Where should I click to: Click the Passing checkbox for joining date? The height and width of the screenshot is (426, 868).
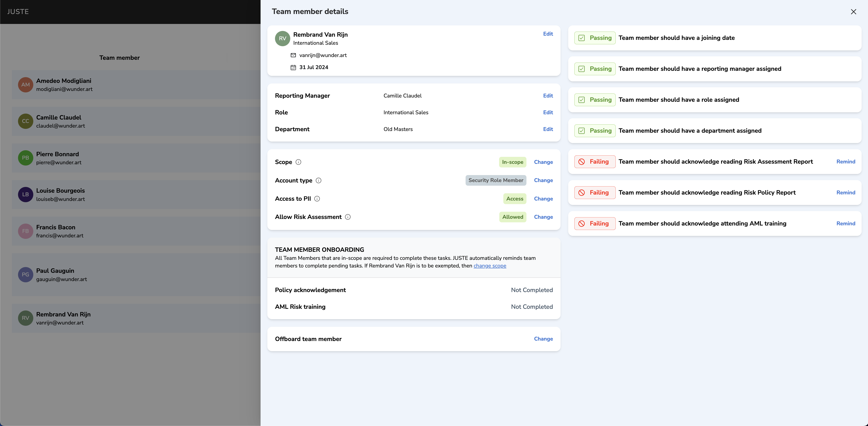click(582, 38)
